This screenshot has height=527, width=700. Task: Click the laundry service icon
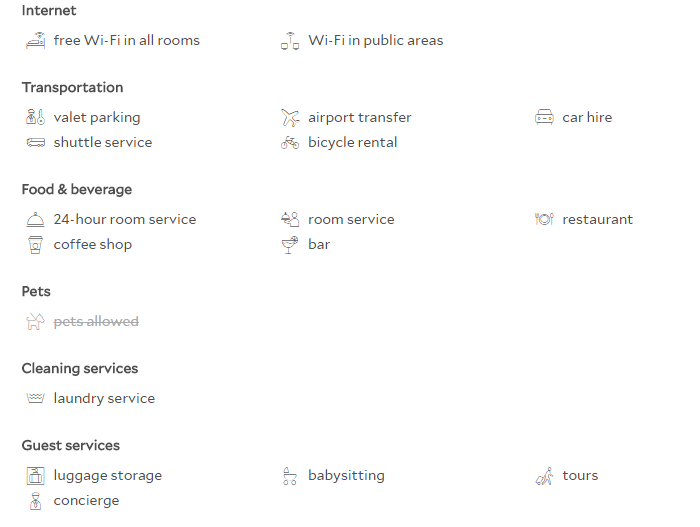[x=36, y=398]
